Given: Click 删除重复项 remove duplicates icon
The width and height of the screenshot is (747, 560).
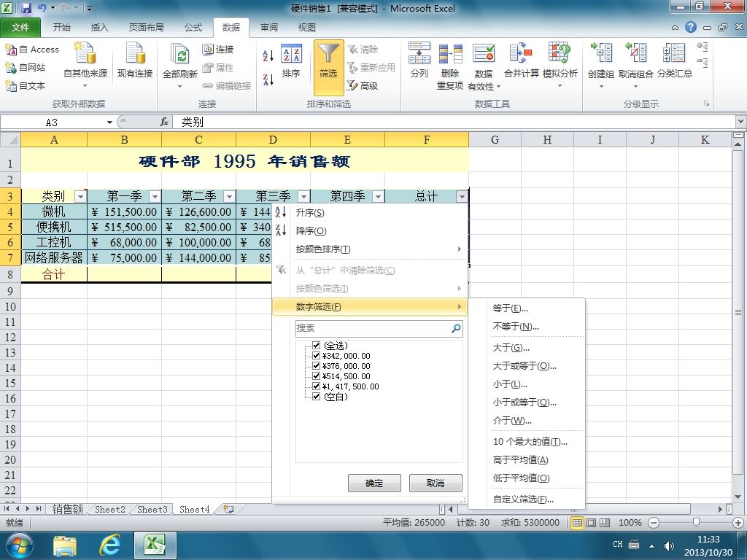Looking at the screenshot, I should point(450,52).
